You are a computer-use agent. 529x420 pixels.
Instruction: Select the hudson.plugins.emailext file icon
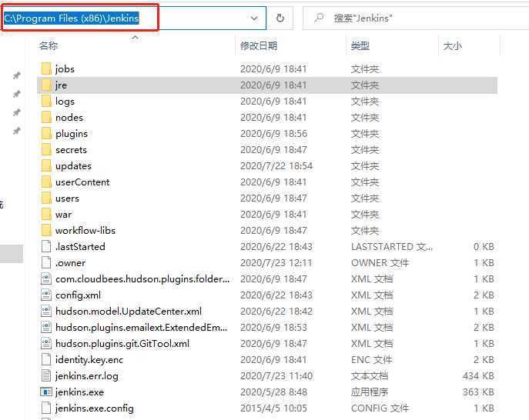tap(46, 327)
